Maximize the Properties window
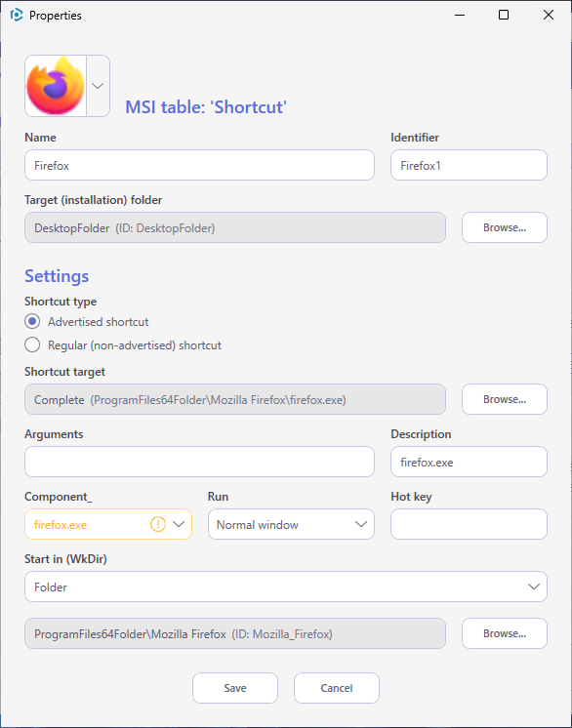Screen dimensions: 572x728 (x=504, y=15)
